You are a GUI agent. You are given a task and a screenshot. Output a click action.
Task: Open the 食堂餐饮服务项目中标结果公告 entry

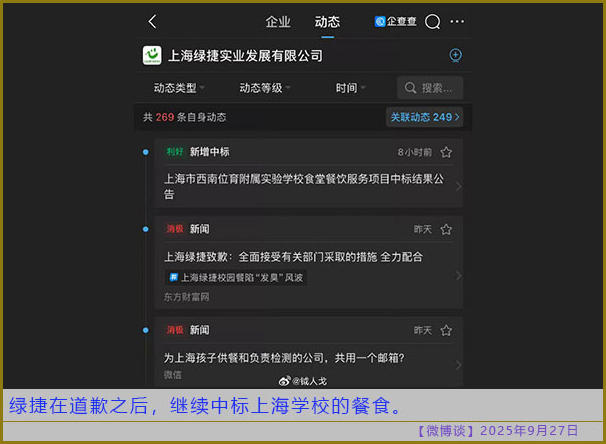click(x=300, y=185)
